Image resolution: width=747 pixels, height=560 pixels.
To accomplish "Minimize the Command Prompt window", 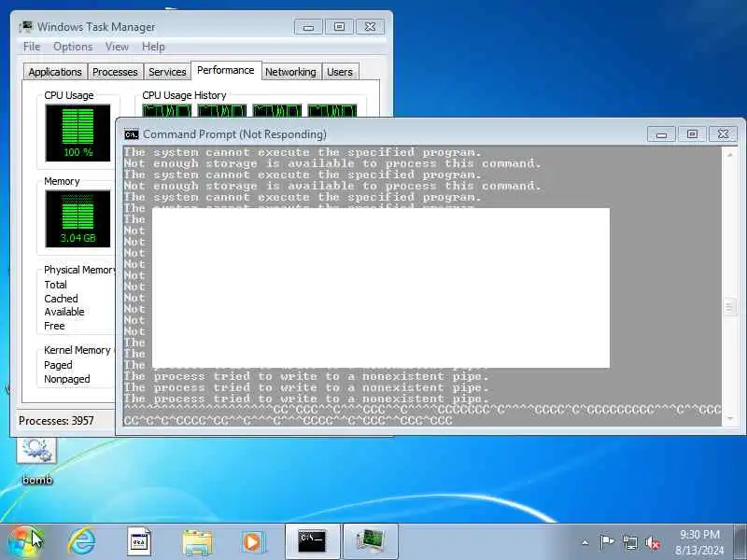I will (661, 134).
